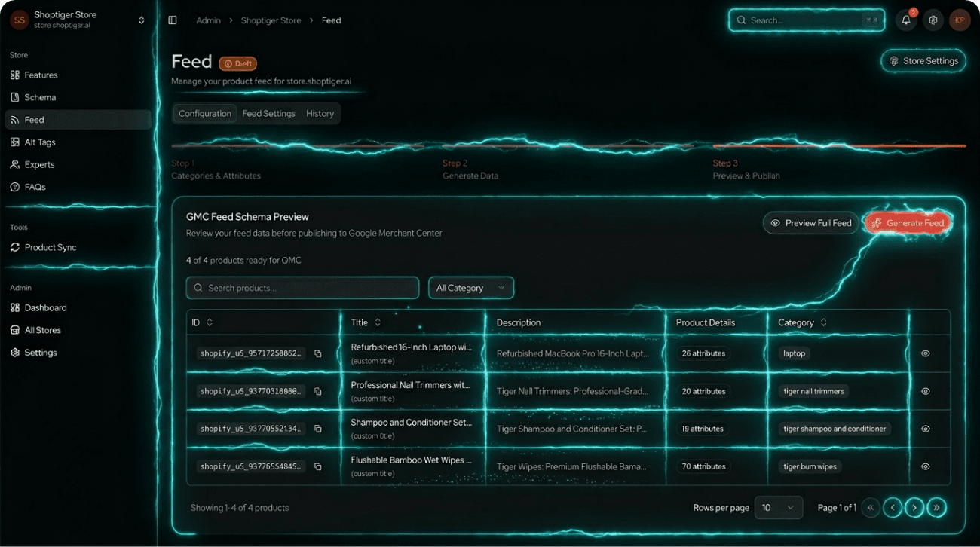Click the 20 attributes badge

click(x=703, y=391)
